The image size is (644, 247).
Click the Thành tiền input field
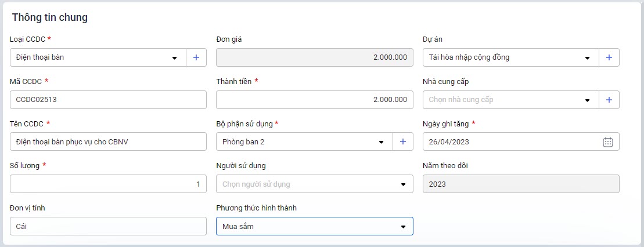(x=314, y=100)
